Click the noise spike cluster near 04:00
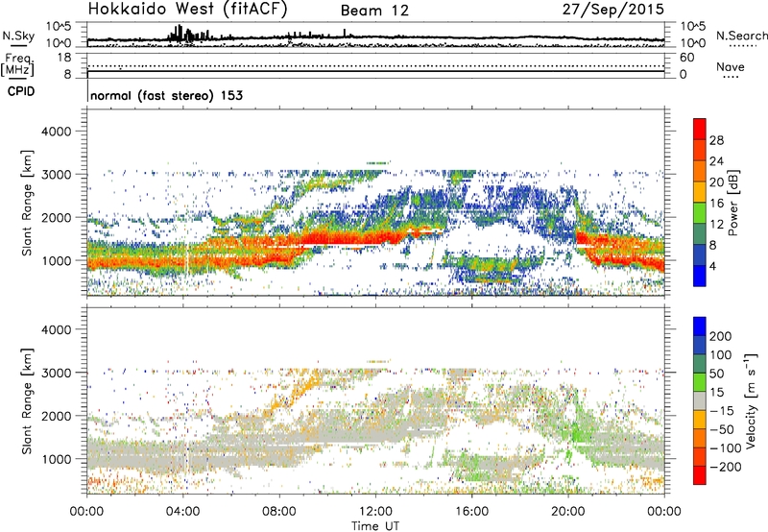Viewport: 768px width, 532px height. (x=188, y=34)
